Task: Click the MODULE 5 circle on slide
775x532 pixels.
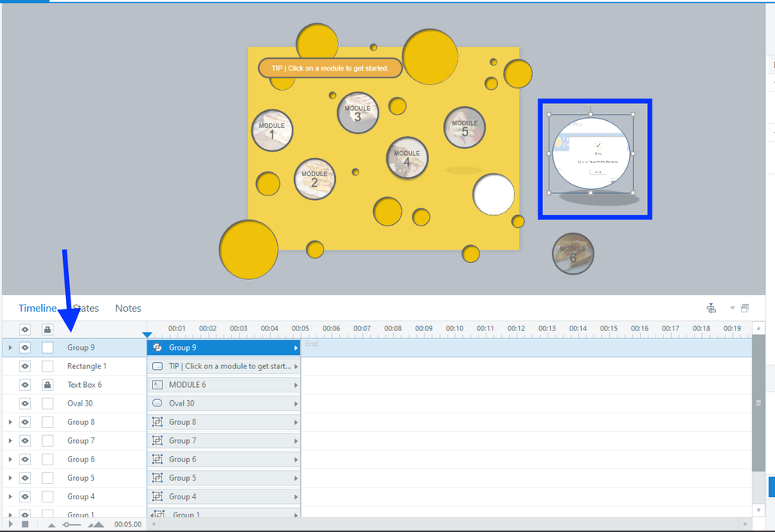Action: click(465, 127)
